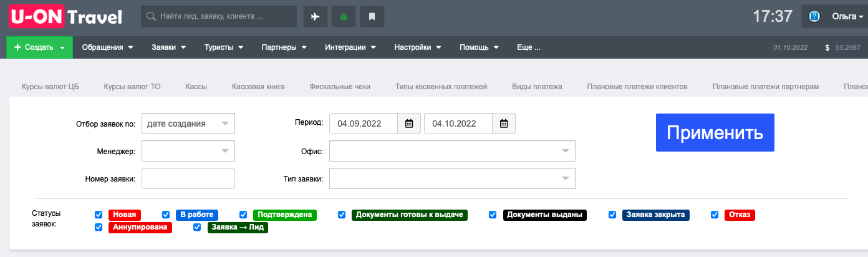Click the 17:37 clock
The width and height of the screenshot is (868, 257).
(773, 17)
